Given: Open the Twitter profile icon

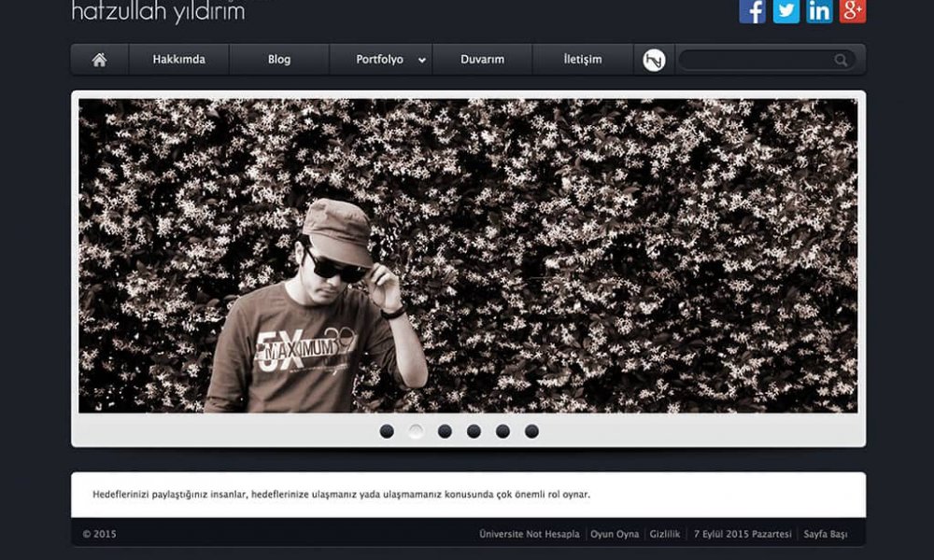Looking at the screenshot, I should [785, 11].
